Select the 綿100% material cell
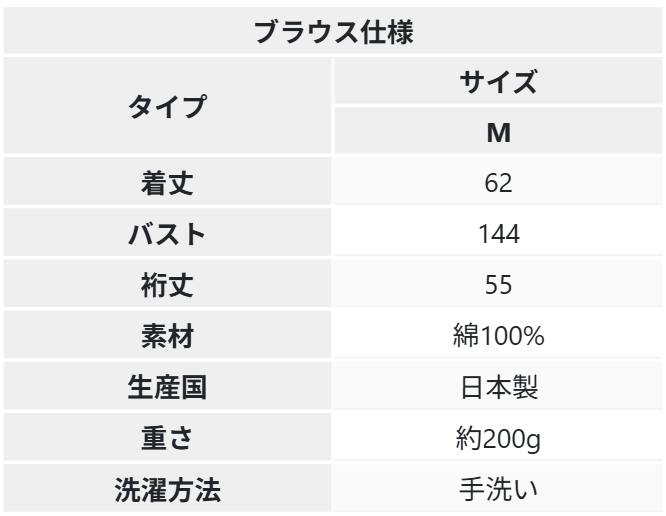Screen dimensions: 666x516 coord(498,335)
